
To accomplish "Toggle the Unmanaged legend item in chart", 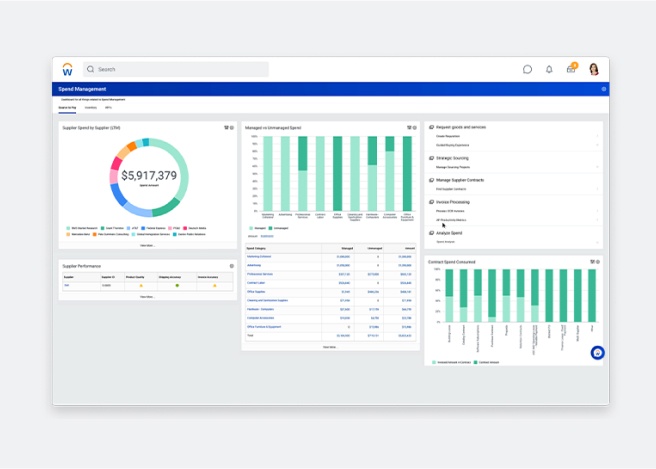I will pos(280,228).
